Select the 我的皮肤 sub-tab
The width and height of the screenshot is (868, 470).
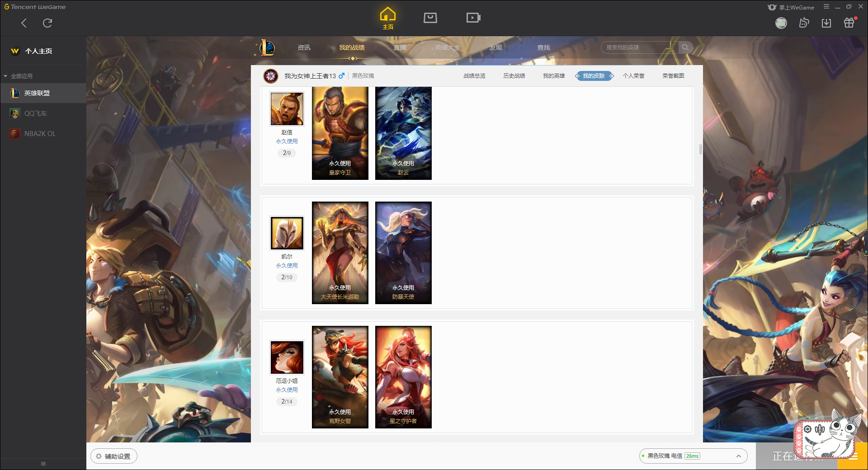(x=594, y=76)
